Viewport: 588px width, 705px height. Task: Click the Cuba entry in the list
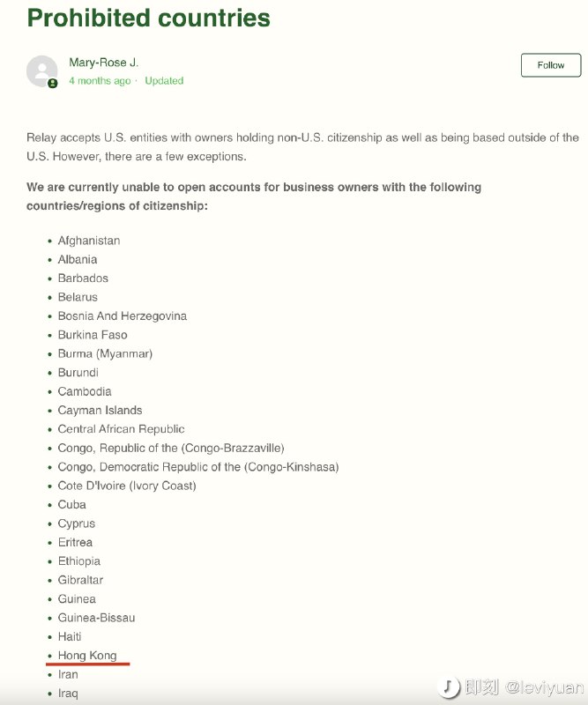[71, 504]
